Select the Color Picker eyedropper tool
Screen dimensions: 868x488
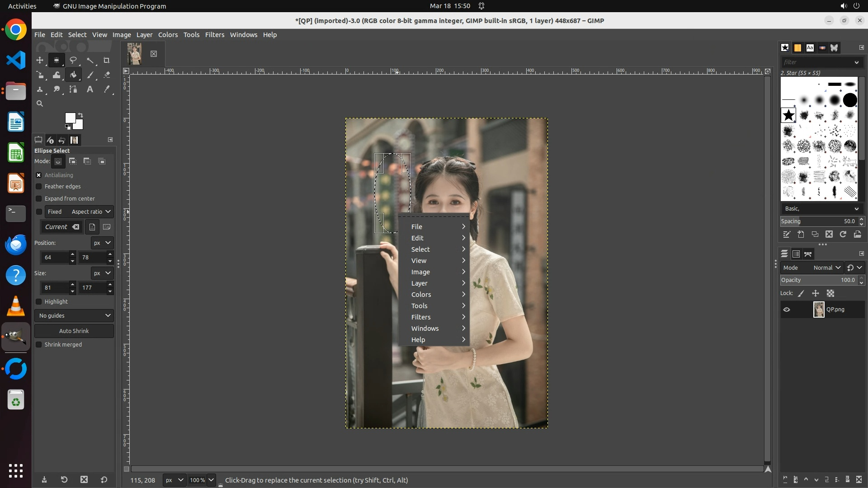(107, 89)
